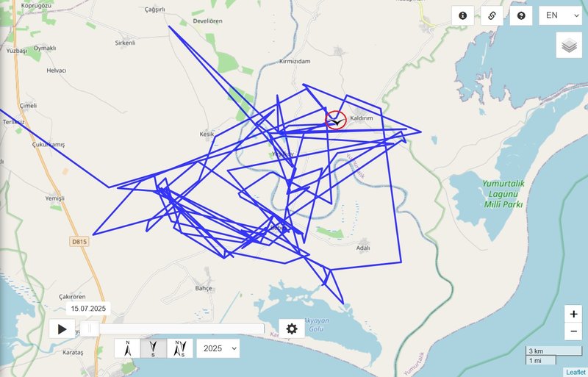The width and height of the screenshot is (588, 377).
Task: Click the Yumurtalık Lagünü Milli Parkı label
Action: (503, 194)
